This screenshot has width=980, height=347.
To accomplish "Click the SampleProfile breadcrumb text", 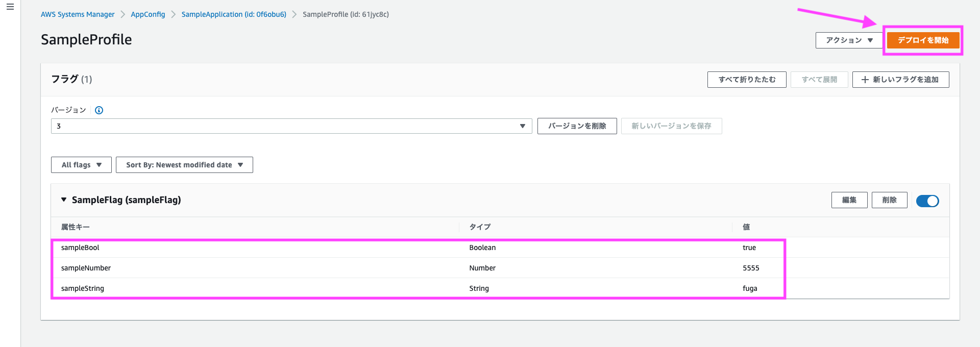I will click(346, 14).
